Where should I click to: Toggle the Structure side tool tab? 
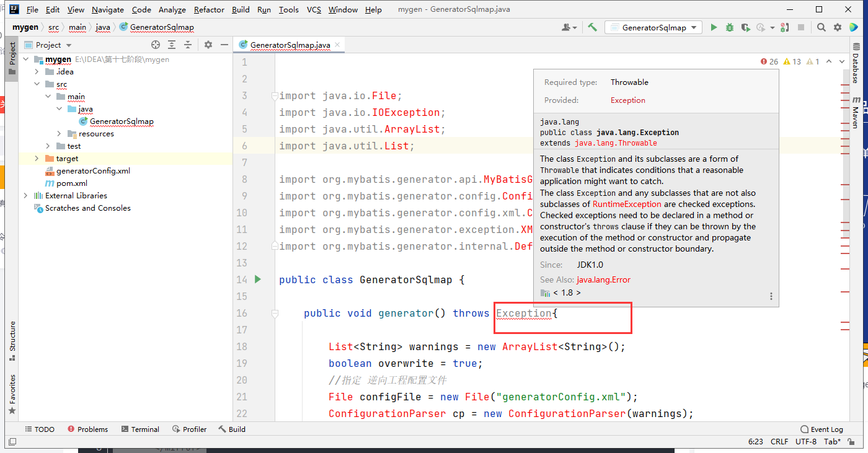pyautogui.click(x=12, y=341)
